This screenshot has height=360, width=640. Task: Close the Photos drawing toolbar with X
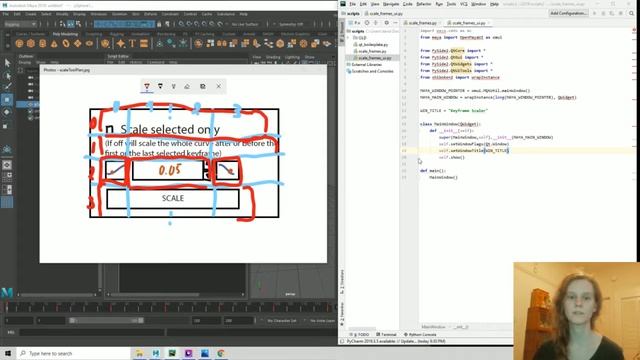coord(219,87)
